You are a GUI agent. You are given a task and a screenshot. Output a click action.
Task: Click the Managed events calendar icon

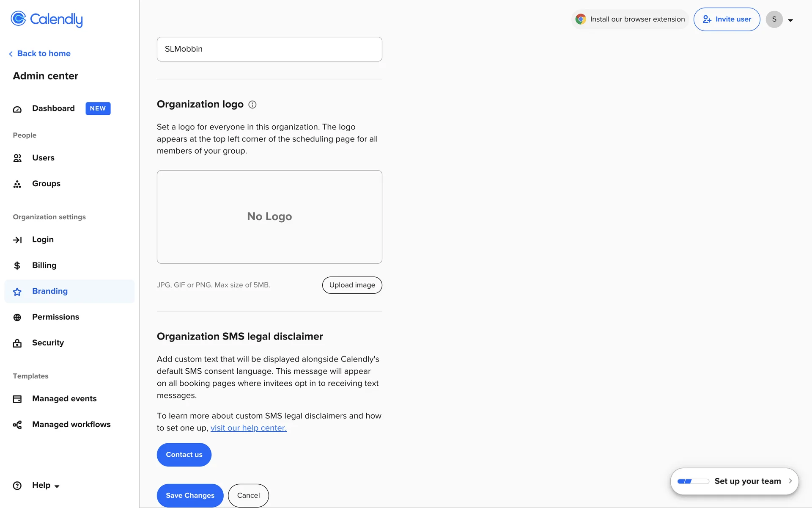pos(17,399)
